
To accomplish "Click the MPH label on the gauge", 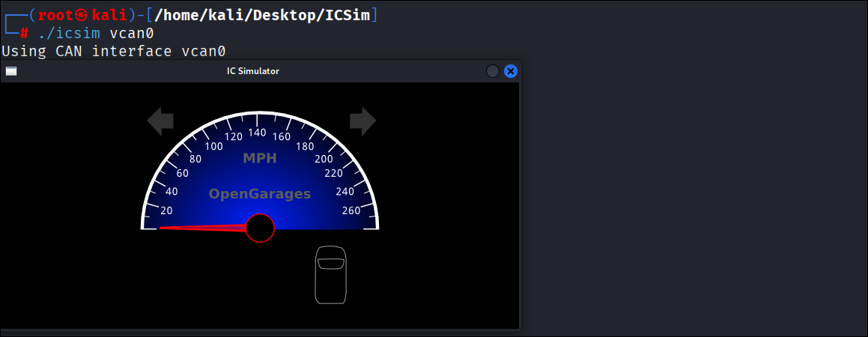I will [260, 158].
